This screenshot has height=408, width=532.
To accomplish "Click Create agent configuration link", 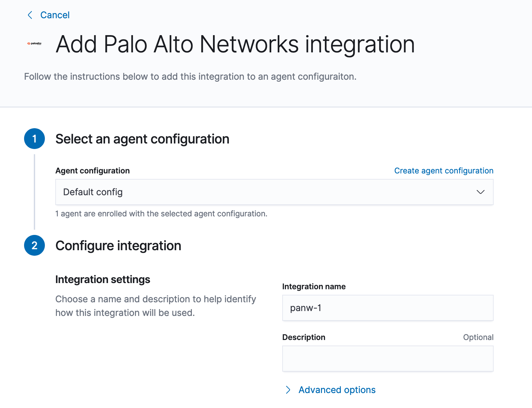I will click(444, 171).
